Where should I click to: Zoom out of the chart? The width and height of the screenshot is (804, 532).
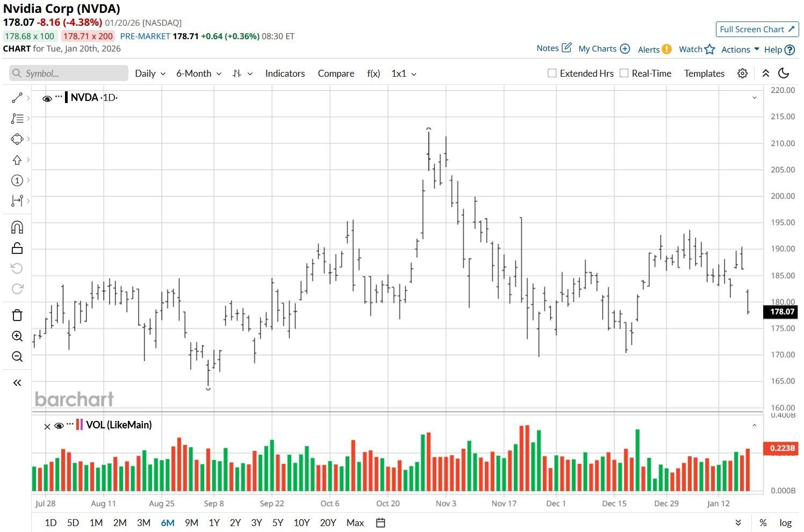tap(17, 356)
